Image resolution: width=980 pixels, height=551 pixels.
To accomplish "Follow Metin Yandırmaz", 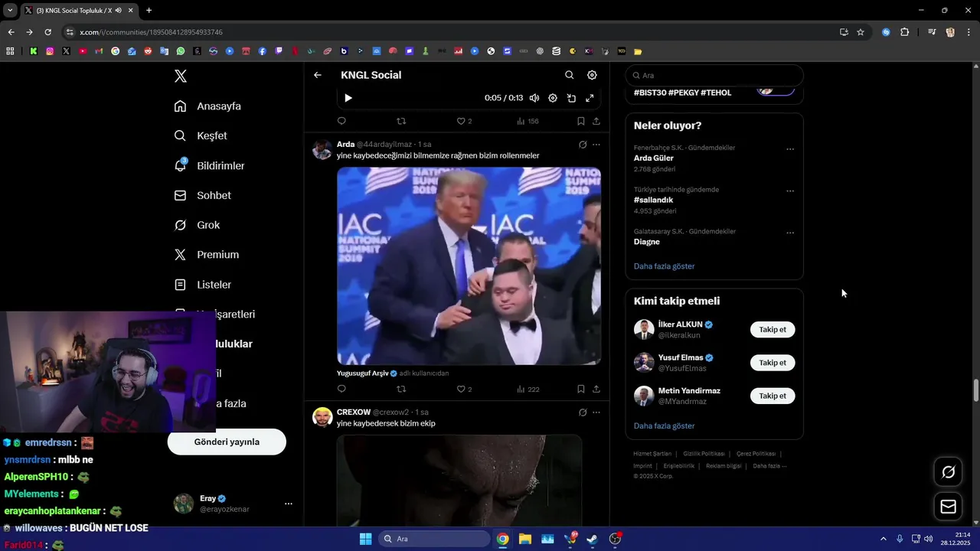I will (773, 396).
